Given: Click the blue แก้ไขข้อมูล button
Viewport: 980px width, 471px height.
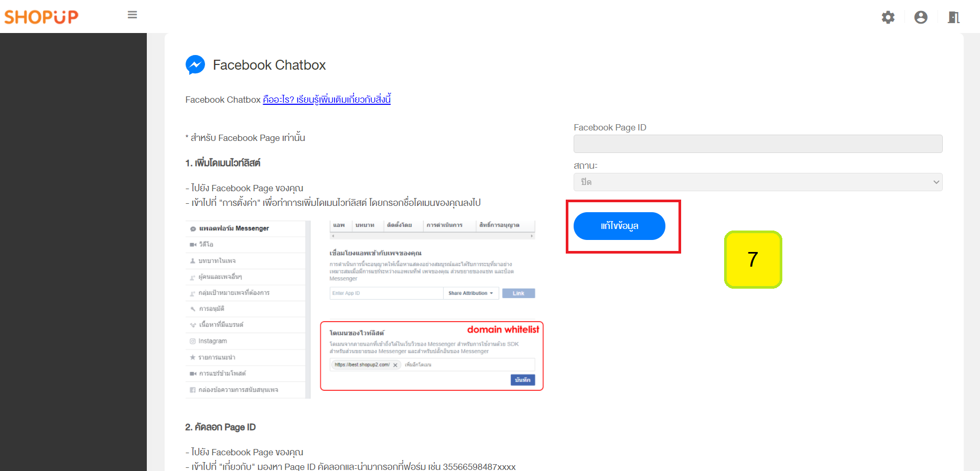Looking at the screenshot, I should click(619, 226).
